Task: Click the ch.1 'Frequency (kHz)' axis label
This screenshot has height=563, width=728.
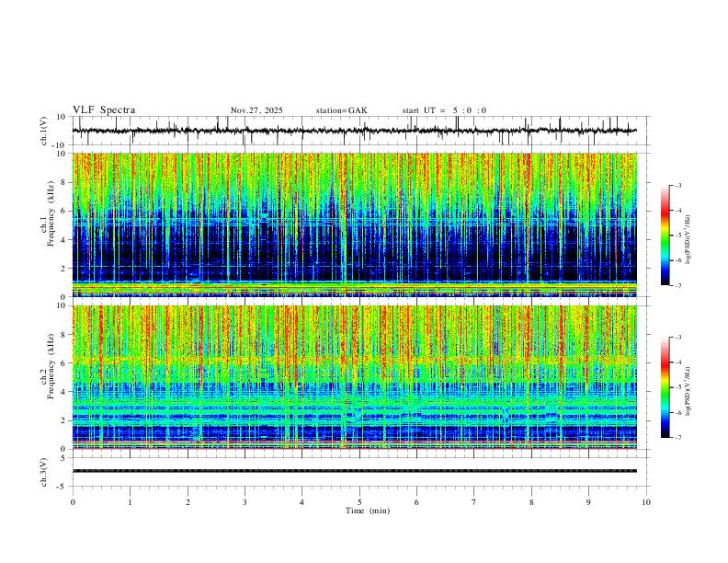Action: [x=51, y=214]
